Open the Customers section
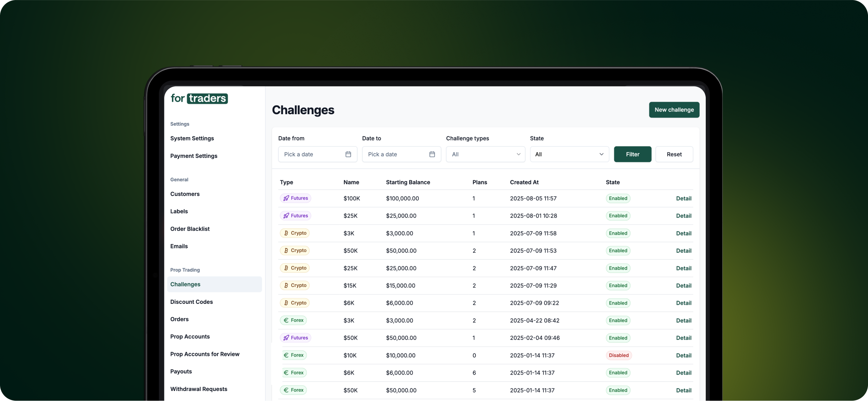This screenshot has height=401, width=868. (185, 194)
